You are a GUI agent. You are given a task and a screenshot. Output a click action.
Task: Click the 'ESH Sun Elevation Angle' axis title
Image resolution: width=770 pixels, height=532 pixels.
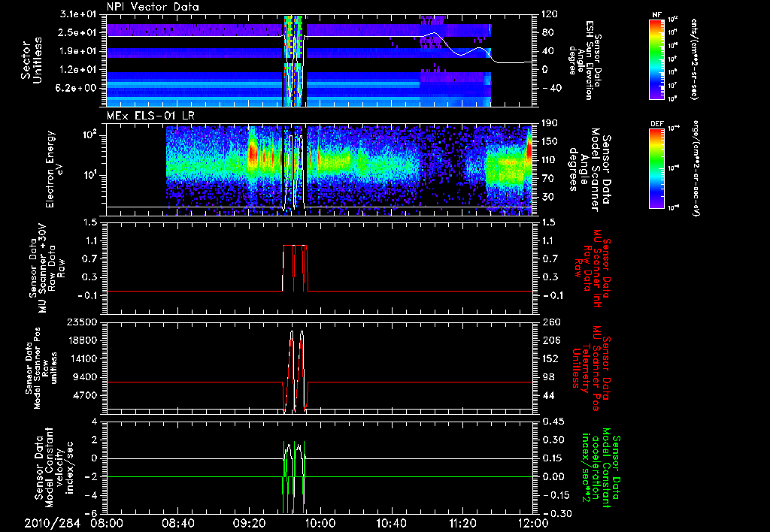[x=585, y=60]
